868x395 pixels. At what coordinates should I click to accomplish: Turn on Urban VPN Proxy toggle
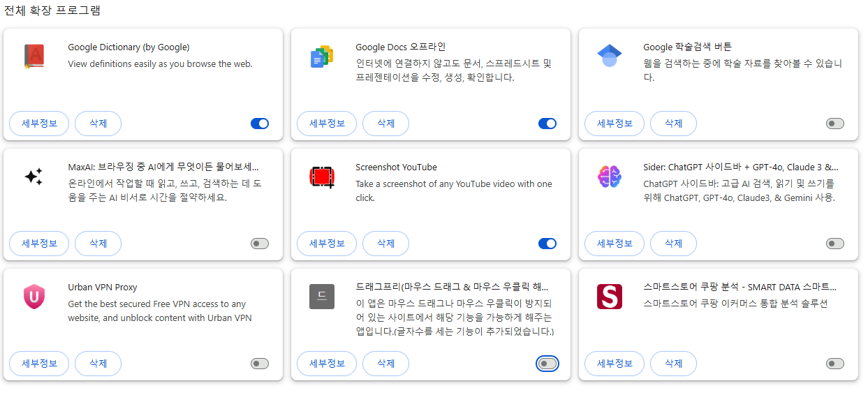(260, 364)
